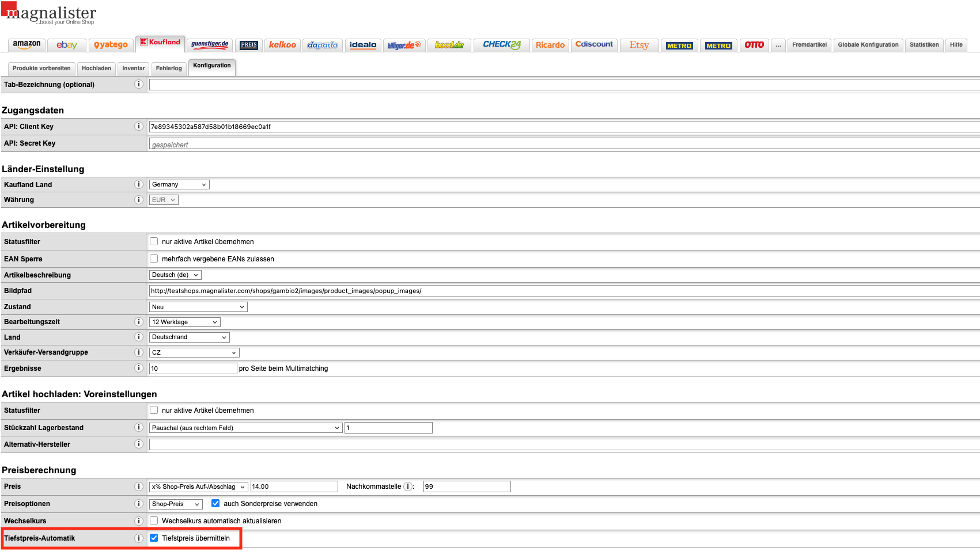
Task: Click info icon beside API: Client Key
Action: 139,127
